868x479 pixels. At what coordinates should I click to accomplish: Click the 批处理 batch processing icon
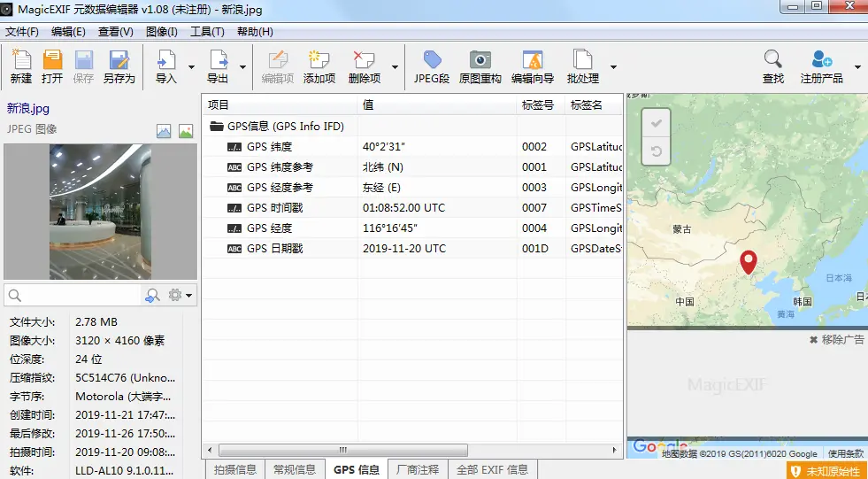click(582, 59)
